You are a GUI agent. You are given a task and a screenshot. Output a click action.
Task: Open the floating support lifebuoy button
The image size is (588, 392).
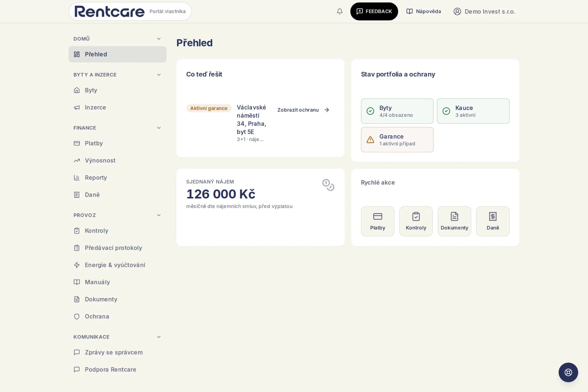[x=568, y=372]
